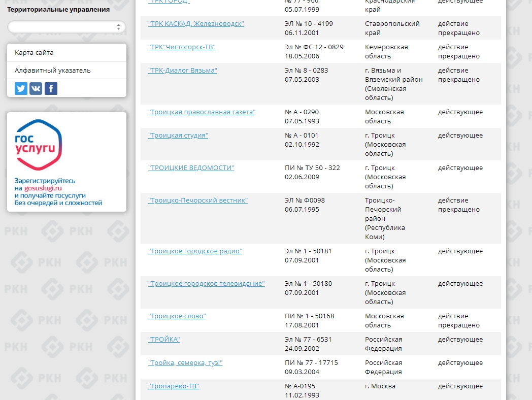Open the "ТРК"Чистогорск-ТВ" entry

click(x=182, y=47)
